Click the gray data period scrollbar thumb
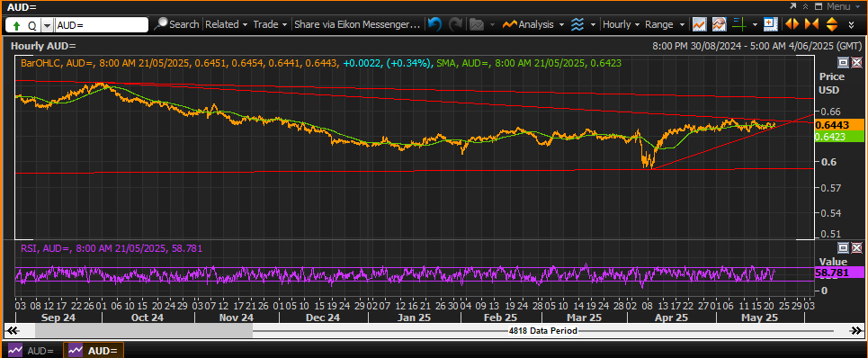This screenshot has width=868, height=358. click(x=144, y=330)
